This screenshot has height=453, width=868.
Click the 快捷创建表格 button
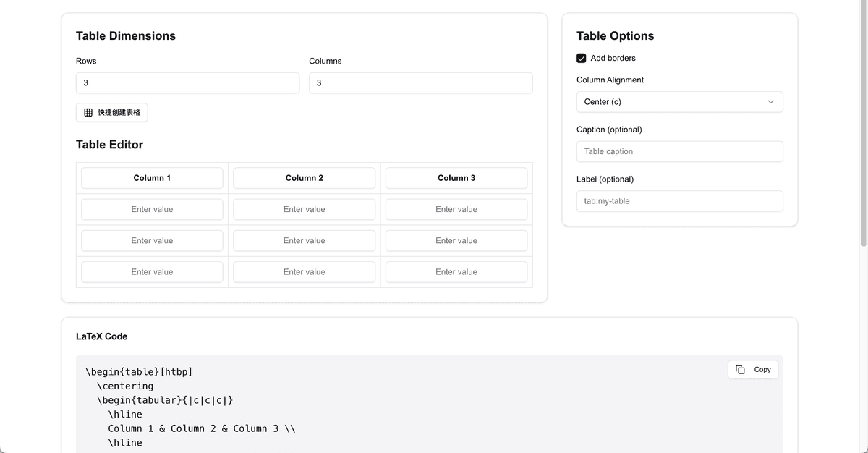tap(112, 112)
